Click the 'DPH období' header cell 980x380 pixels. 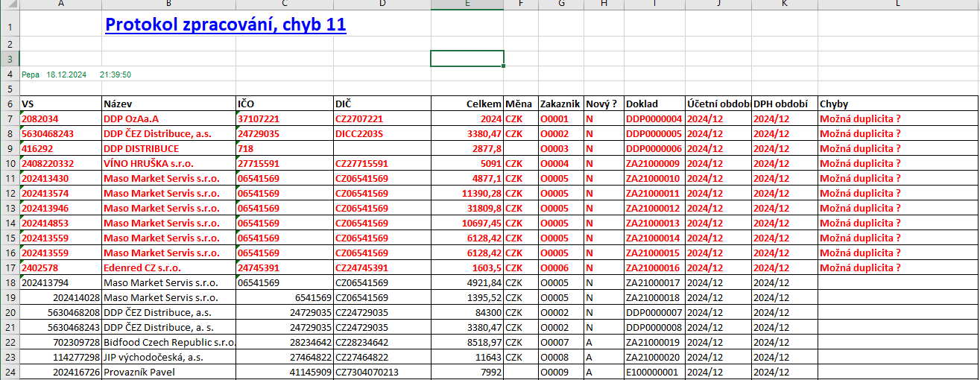click(785, 104)
